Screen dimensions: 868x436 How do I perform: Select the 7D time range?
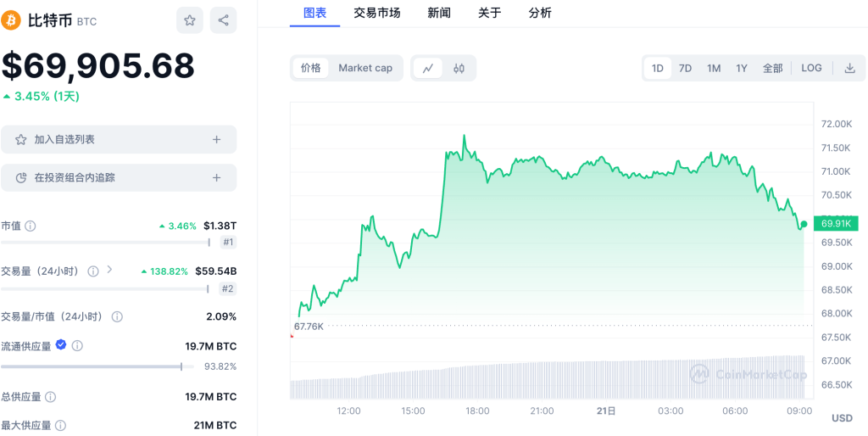click(x=685, y=68)
